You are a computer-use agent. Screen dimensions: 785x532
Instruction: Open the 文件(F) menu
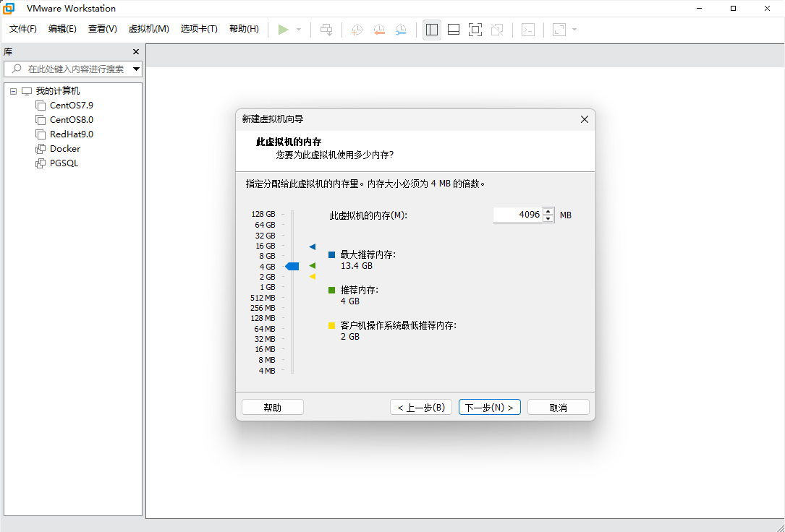click(23, 29)
